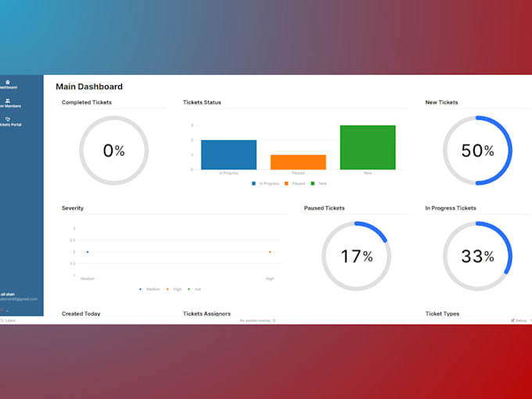
Task: Click the Latest environment icon in bottom bar
Action: click(x=2, y=320)
